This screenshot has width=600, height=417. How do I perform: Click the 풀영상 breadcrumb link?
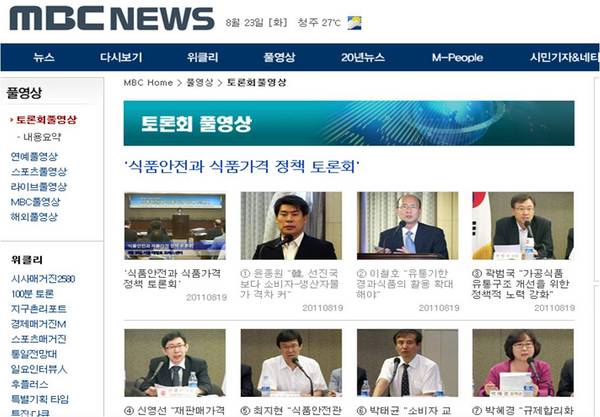click(199, 83)
